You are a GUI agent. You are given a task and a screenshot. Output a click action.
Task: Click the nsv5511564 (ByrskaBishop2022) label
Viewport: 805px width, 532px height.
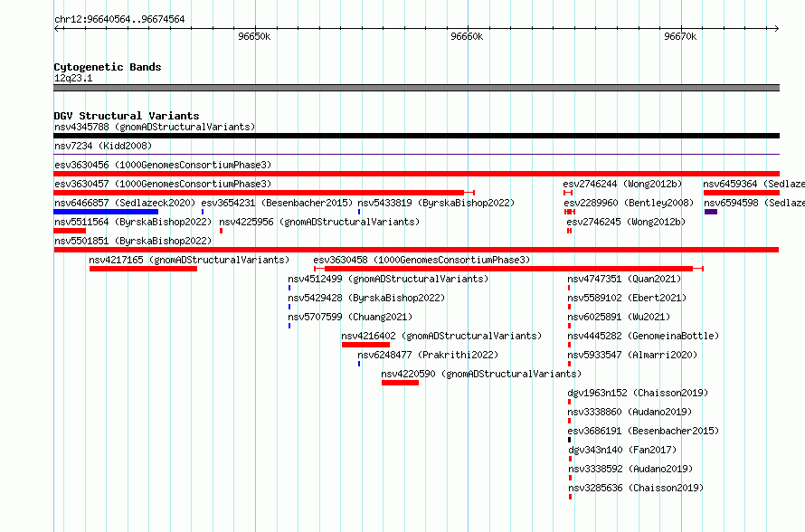click(133, 222)
